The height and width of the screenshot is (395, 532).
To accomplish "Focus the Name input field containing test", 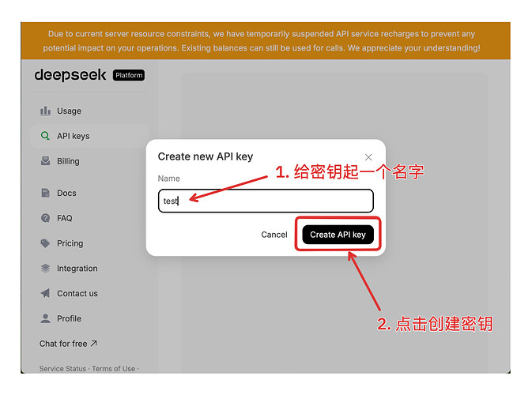I will click(x=266, y=201).
